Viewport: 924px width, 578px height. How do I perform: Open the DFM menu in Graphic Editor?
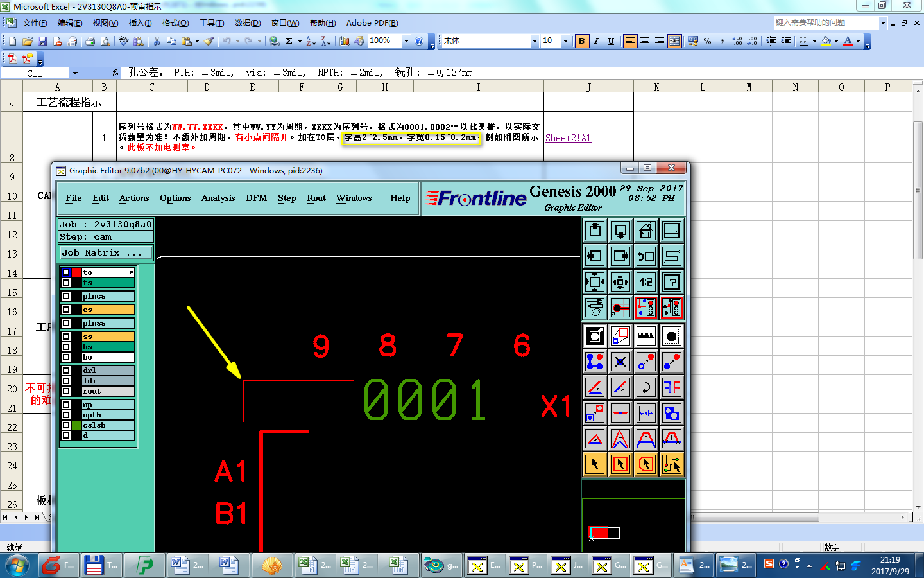pos(257,198)
